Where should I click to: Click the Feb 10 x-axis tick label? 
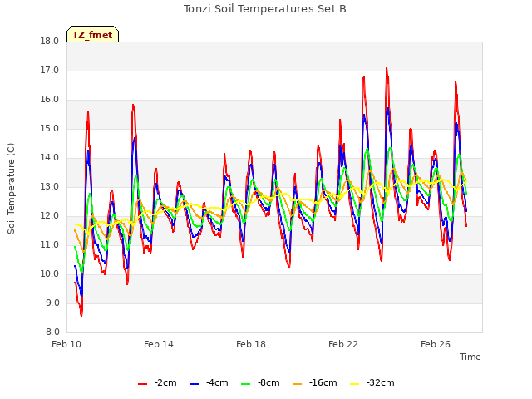(66, 344)
